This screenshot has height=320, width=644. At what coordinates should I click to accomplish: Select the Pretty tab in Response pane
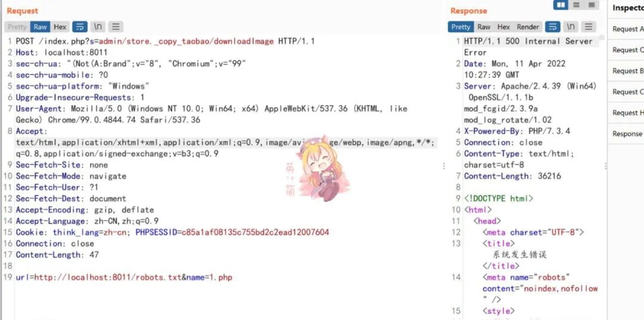(460, 27)
